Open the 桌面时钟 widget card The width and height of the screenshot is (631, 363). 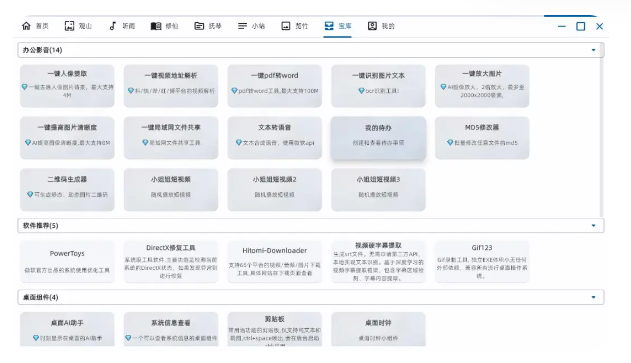(x=378, y=329)
